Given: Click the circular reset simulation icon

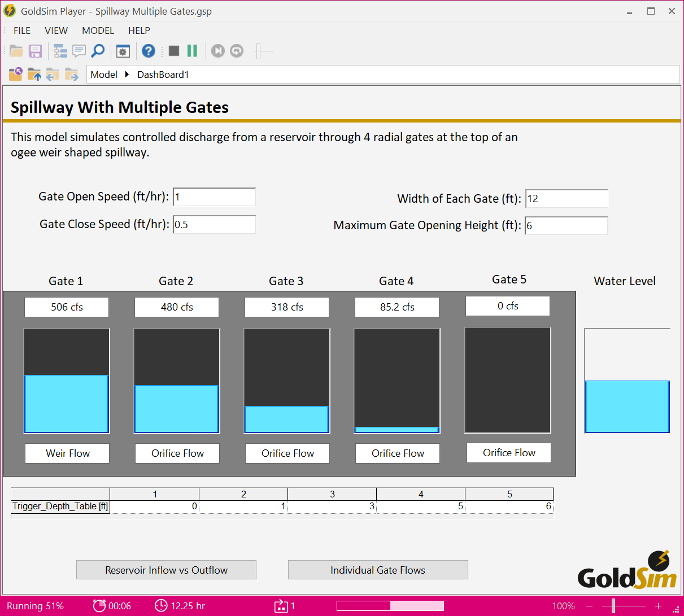Looking at the screenshot, I should pos(237,51).
